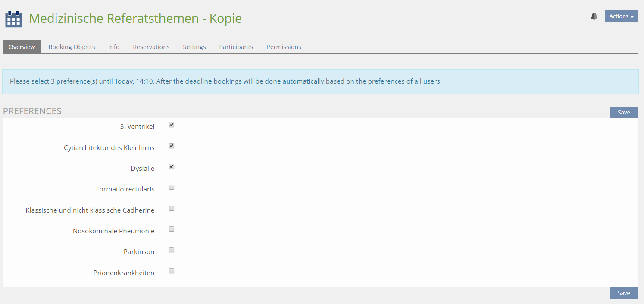Select the Parkinson preference checkbox
644x304 pixels.
point(172,250)
